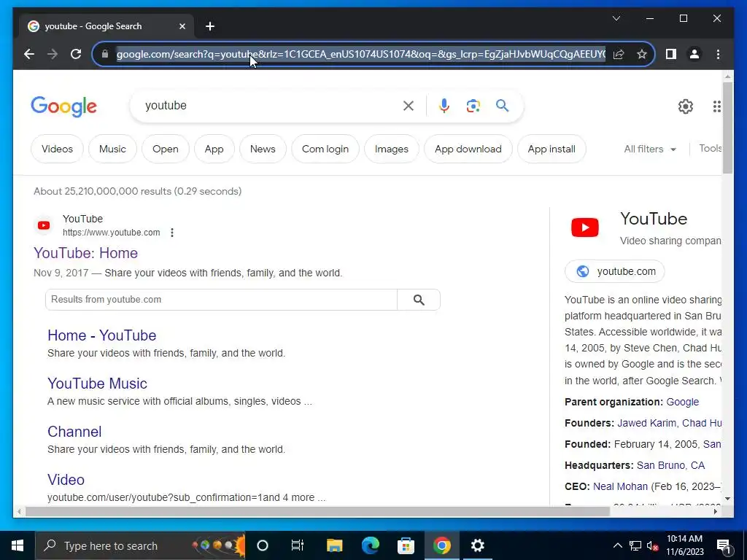Open the Google apps grid icon

(x=716, y=106)
